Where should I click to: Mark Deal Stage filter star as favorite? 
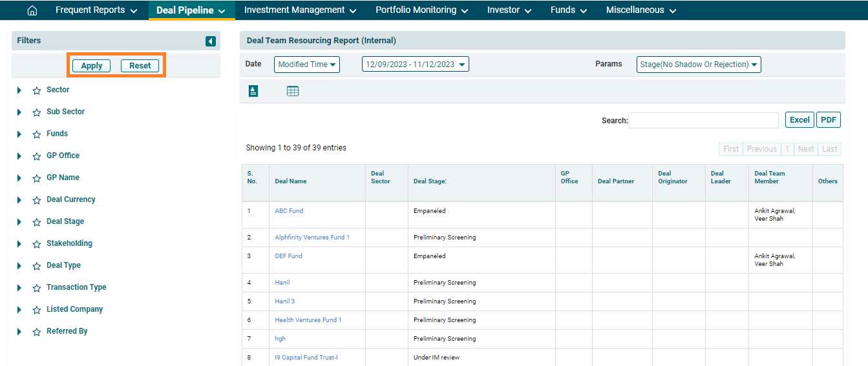click(37, 222)
